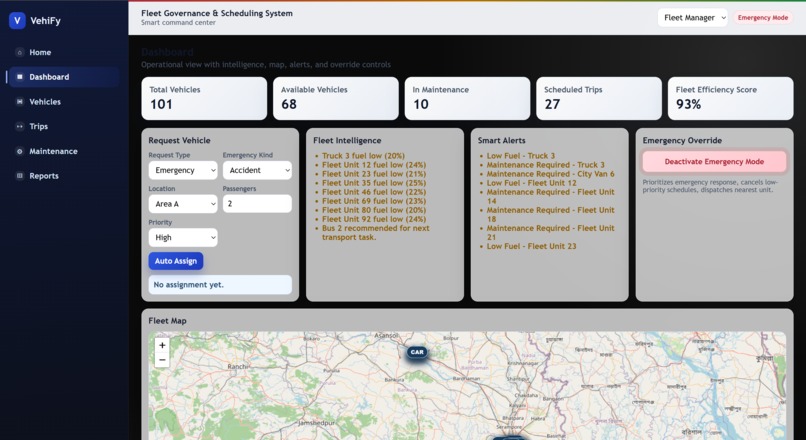
Task: Zoom out on the Fleet Map
Action: pyautogui.click(x=162, y=360)
